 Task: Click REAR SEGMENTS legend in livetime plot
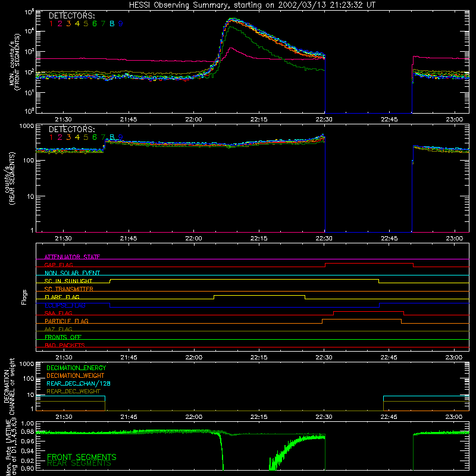[79, 464]
